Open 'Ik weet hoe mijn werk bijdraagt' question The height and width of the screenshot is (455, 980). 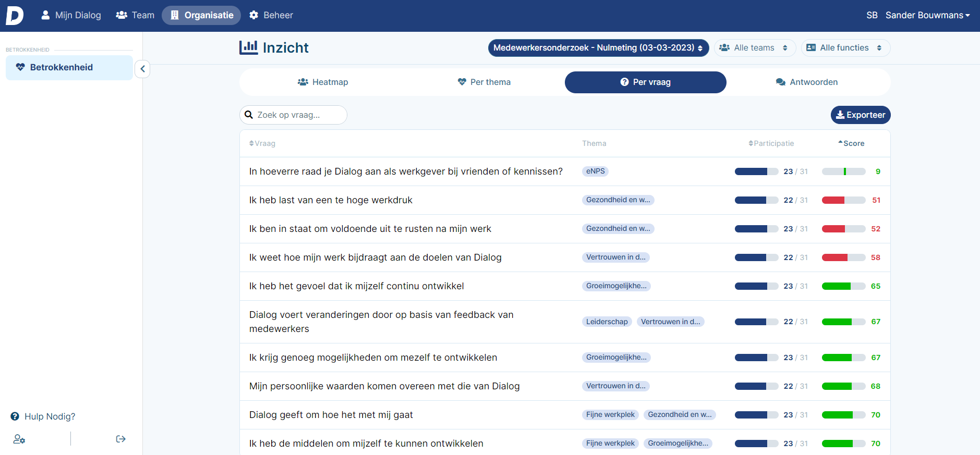coord(376,257)
